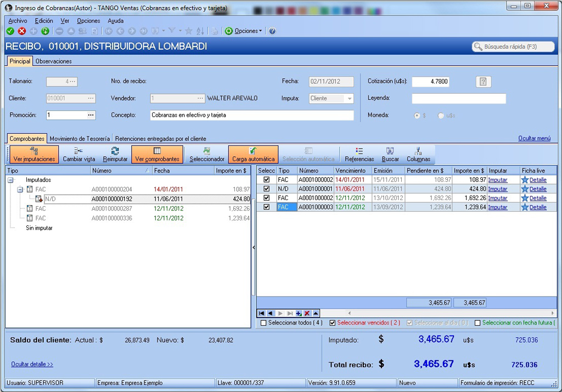Open the Vendedor lookup ellipsis button
Screen dimensions: 562x392
pos(200,98)
